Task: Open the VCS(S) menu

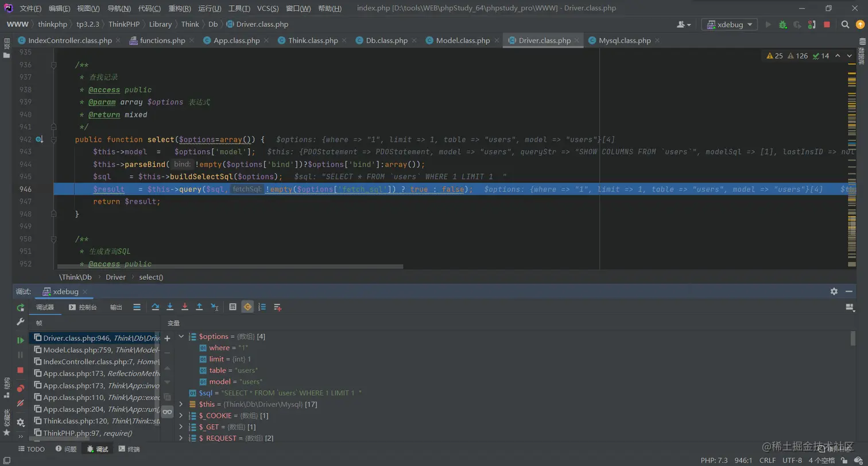Action: [268, 9]
